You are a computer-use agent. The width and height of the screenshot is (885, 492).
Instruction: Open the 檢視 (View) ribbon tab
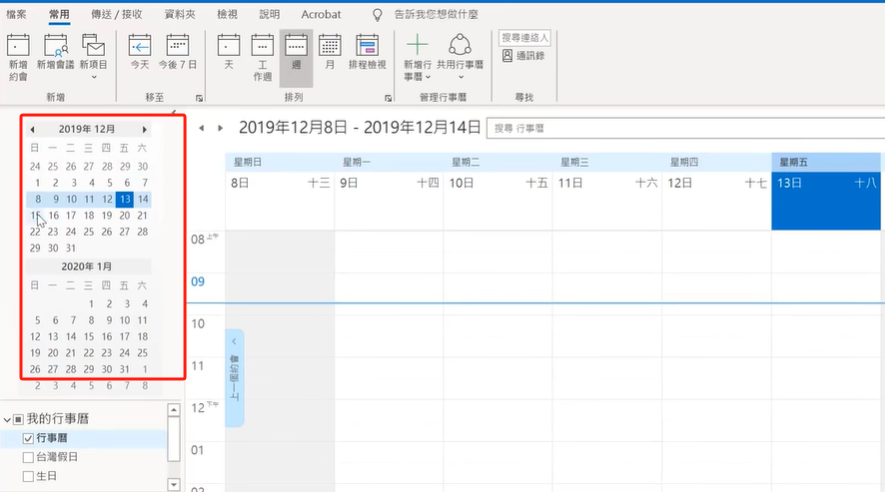227,15
